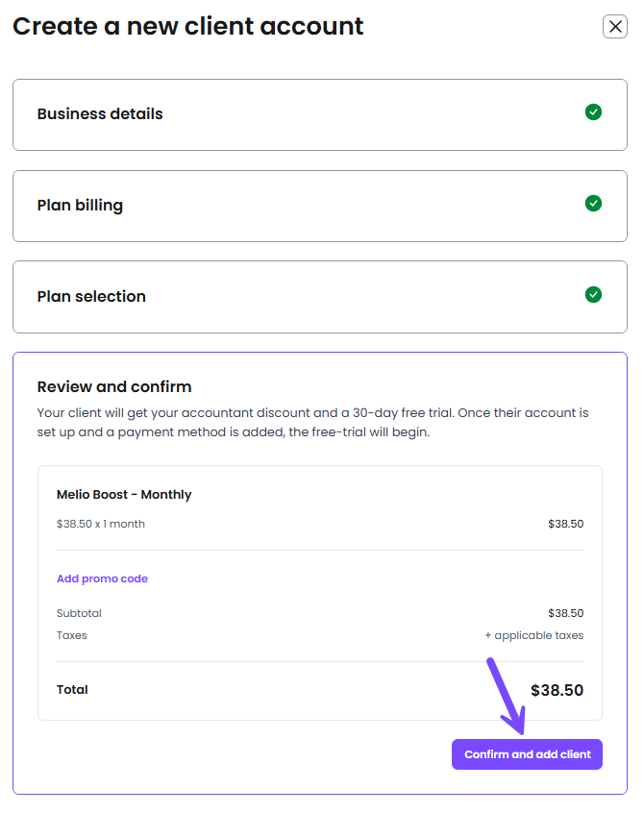
Task: Click the Taxes label
Action: click(x=72, y=635)
